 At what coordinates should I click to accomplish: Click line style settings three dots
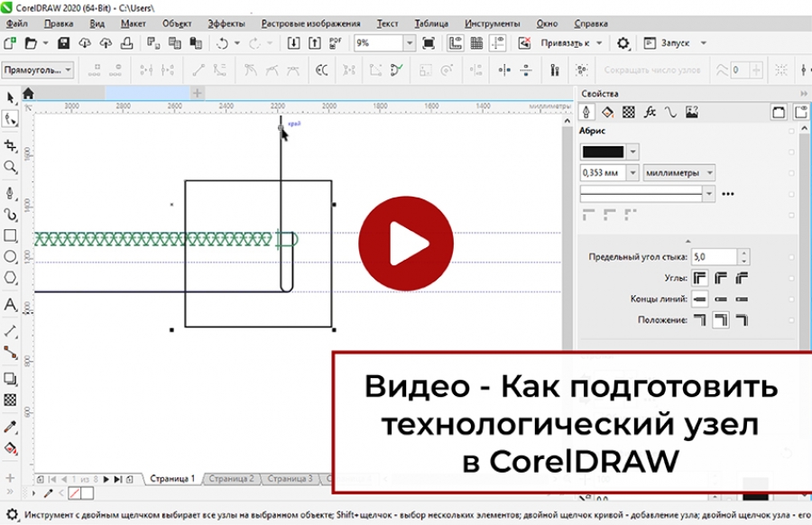[728, 194]
